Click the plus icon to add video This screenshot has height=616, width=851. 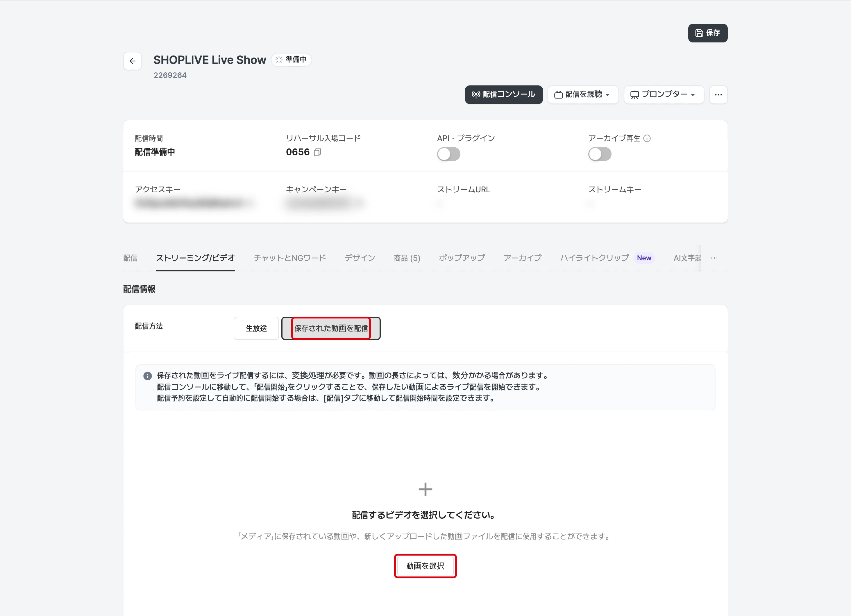click(425, 489)
